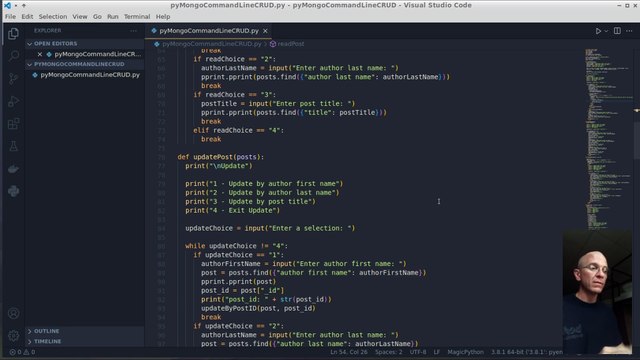This screenshot has width=640, height=360.
Task: Open the Extensions view
Action: click(x=13, y=124)
